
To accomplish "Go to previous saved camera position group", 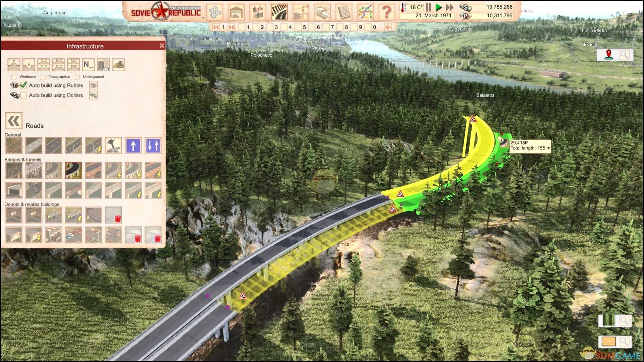I will (216, 27).
